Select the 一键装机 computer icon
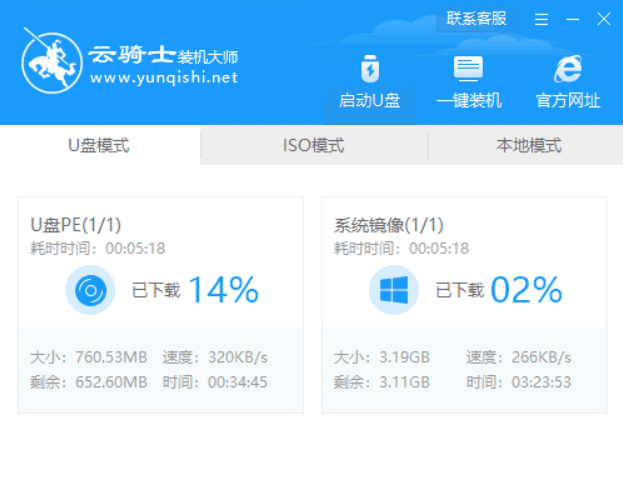This screenshot has width=623, height=480. (468, 68)
